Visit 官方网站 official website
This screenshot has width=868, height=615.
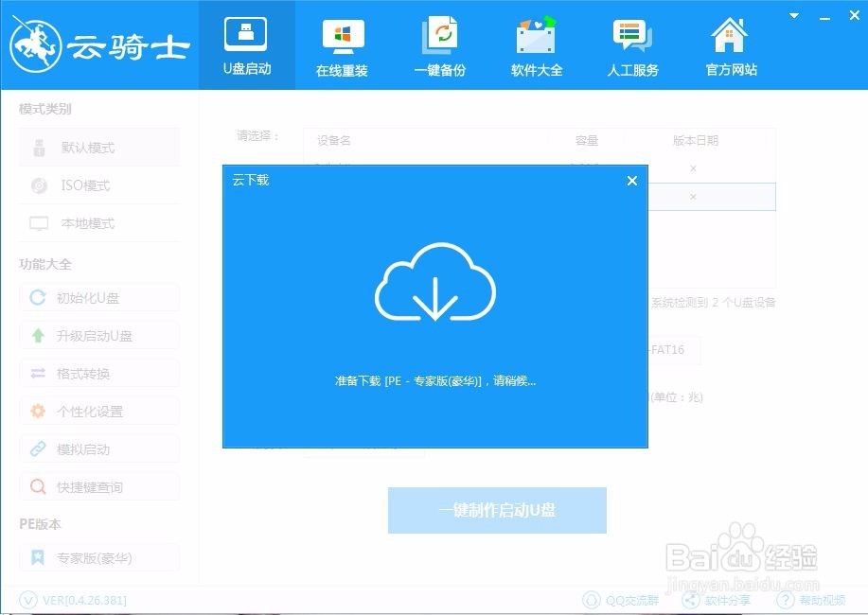coord(729,44)
